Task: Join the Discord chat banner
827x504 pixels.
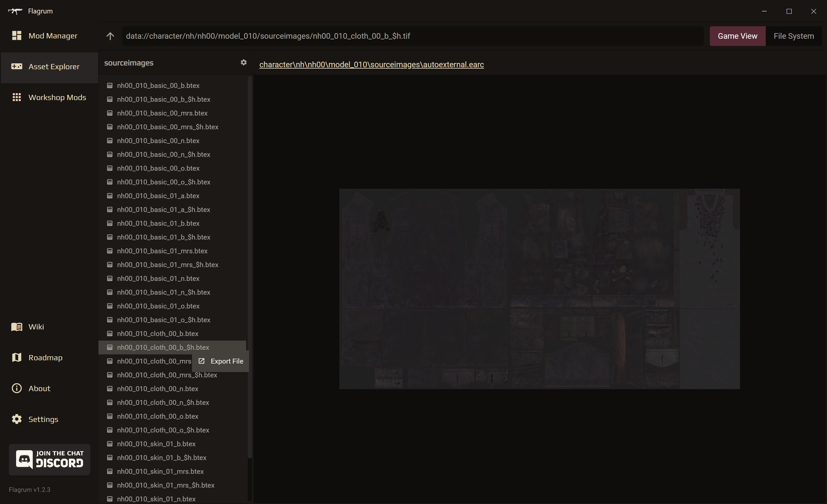Action: coord(49,459)
